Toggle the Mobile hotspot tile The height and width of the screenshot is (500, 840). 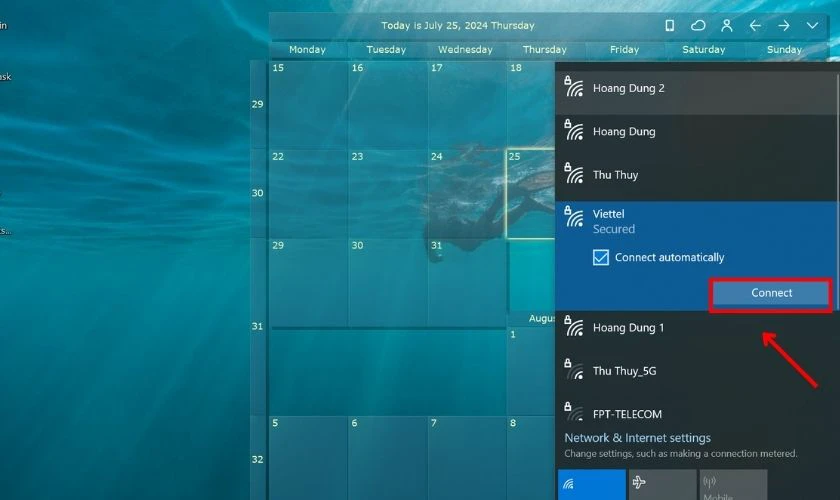tap(733, 484)
